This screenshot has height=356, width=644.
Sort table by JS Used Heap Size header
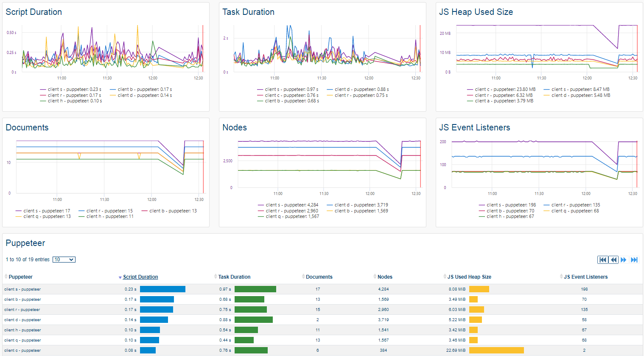469,277
